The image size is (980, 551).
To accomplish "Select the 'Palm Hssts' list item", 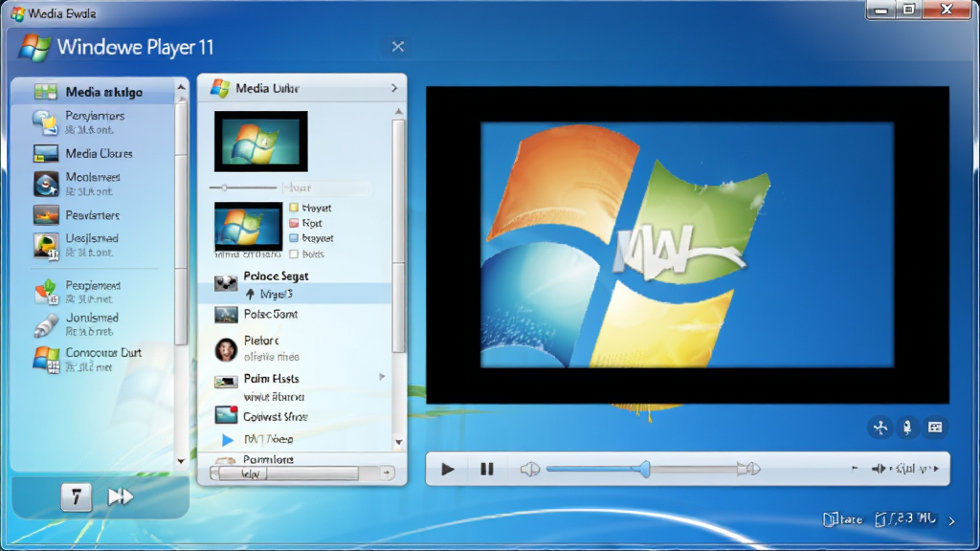I will [271, 379].
